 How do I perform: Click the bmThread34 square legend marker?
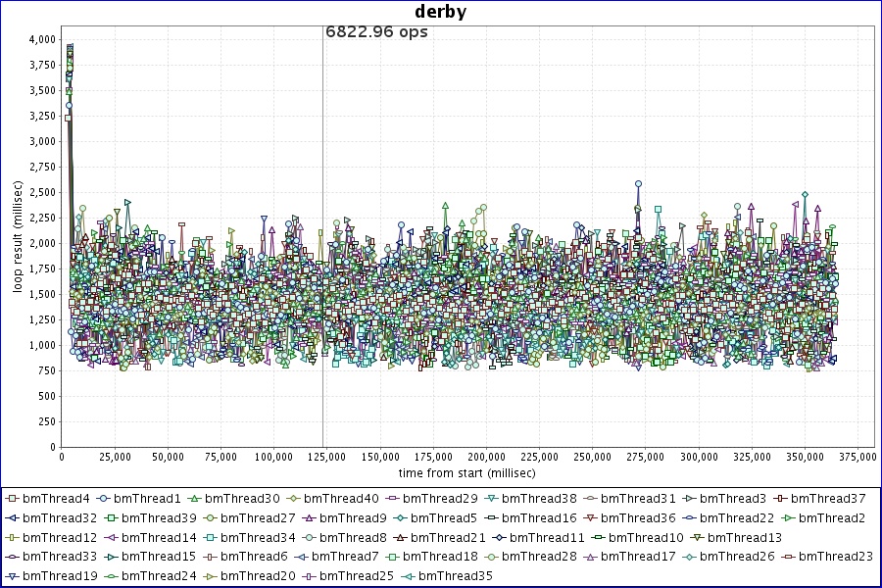(211, 537)
